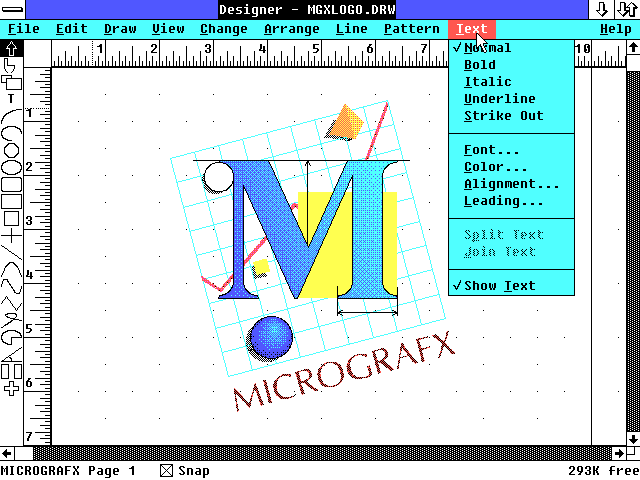Open the Alignment... dialog
The image size is (640, 480).
pyautogui.click(x=511, y=184)
